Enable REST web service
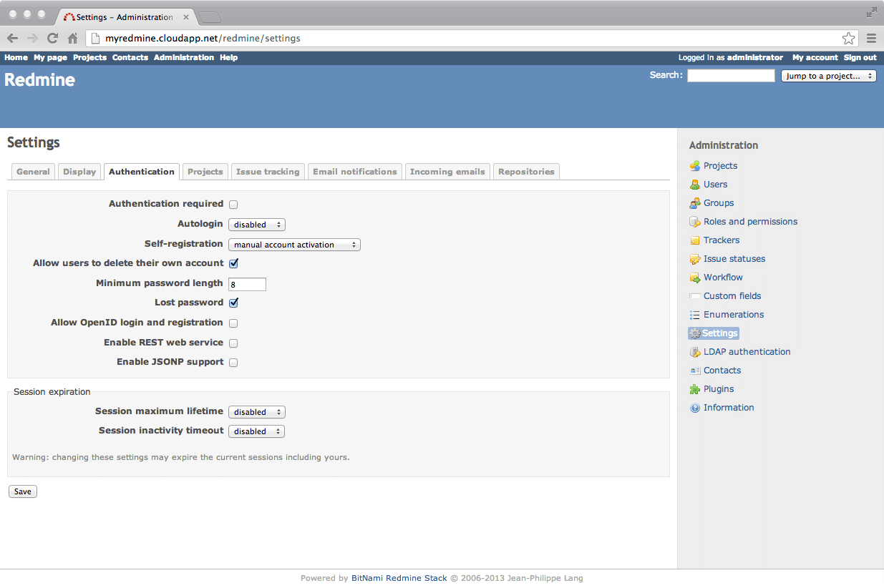 [x=233, y=343]
